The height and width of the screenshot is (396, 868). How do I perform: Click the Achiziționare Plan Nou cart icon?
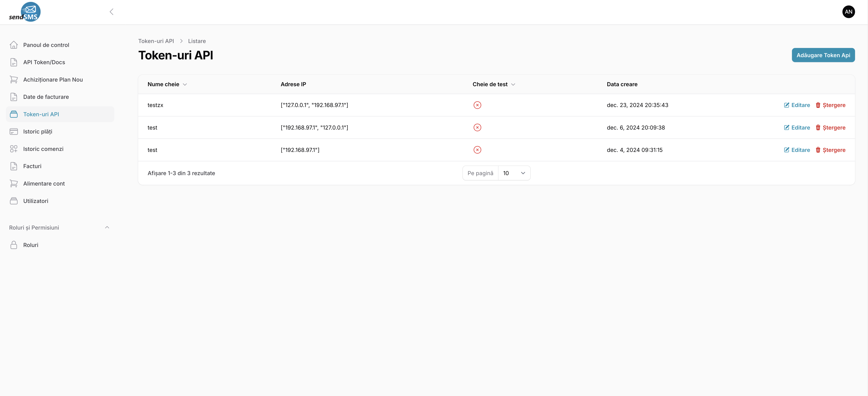point(14,80)
